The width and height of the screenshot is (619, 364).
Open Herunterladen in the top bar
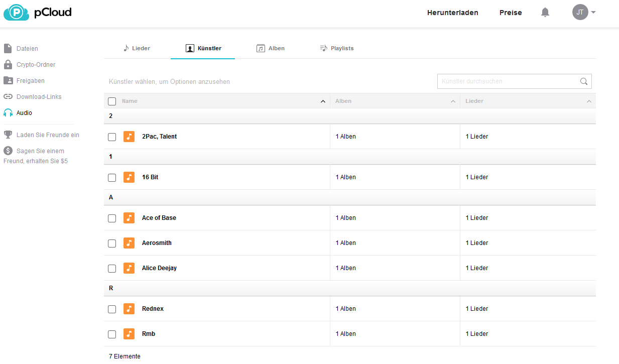click(x=452, y=13)
